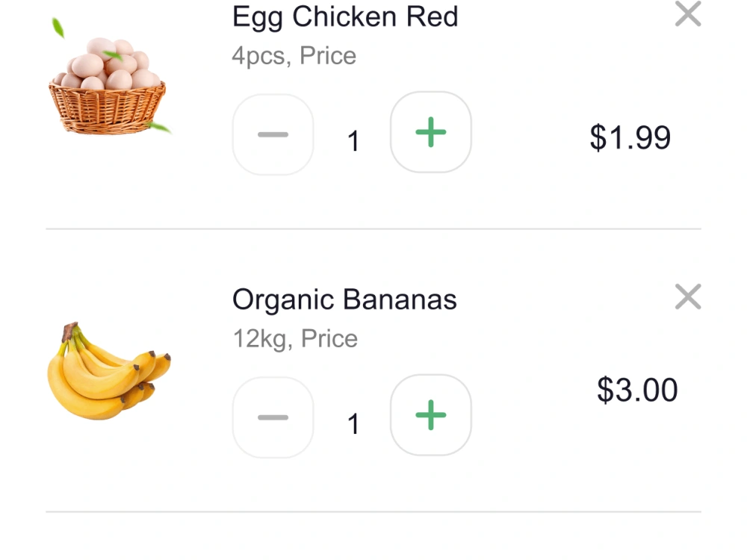Click the 4pcs label under Egg Chicken Red

tap(261, 56)
